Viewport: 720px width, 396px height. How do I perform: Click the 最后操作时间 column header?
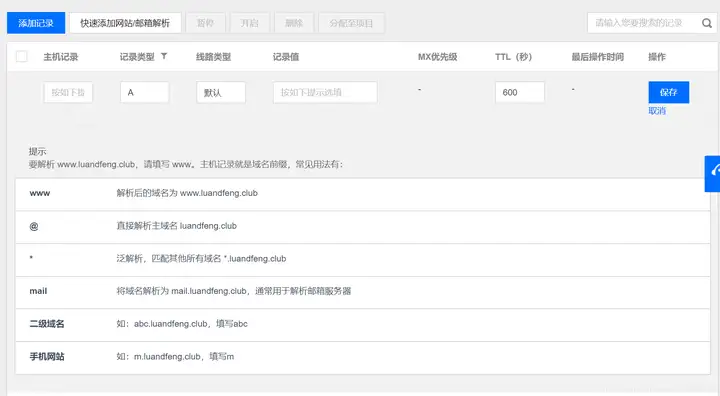point(597,57)
